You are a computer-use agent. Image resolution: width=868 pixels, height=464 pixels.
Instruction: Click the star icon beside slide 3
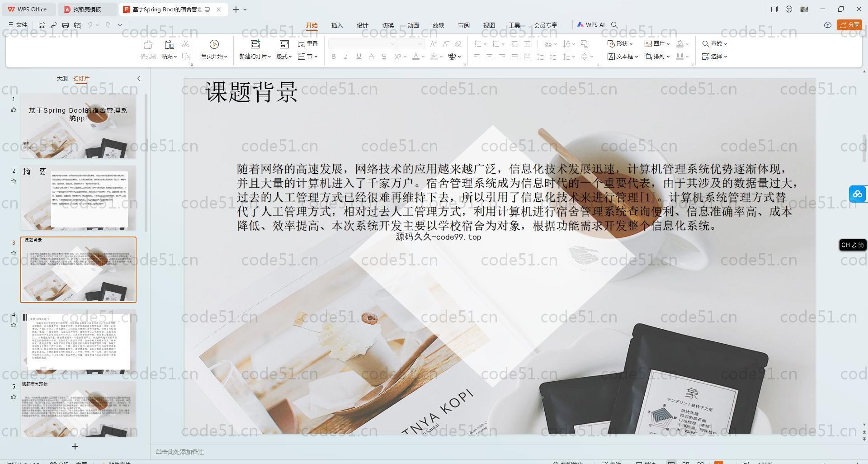[x=14, y=253]
